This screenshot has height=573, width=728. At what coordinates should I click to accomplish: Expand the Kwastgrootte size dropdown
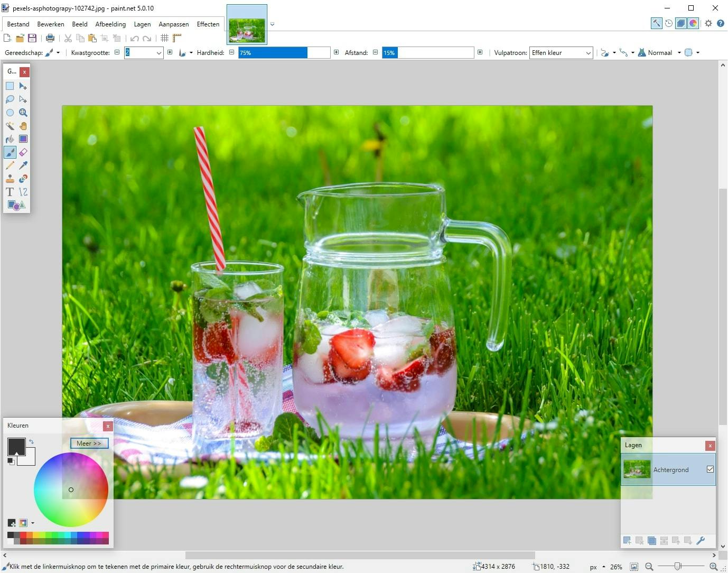pos(158,53)
